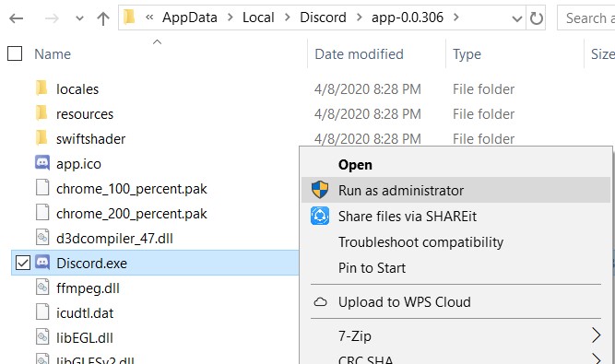
Task: Select the SHAREit icon in context menu
Action: coord(320,216)
